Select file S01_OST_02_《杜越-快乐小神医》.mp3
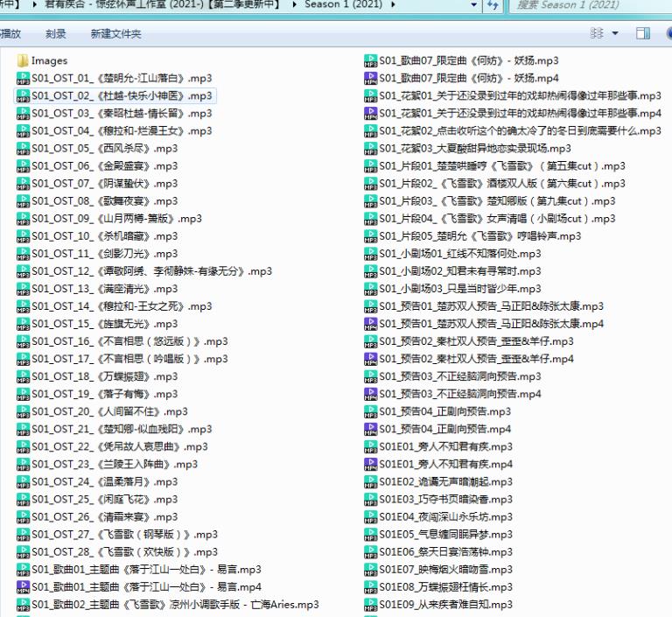Image resolution: width=672 pixels, height=617 pixels. 115,95
